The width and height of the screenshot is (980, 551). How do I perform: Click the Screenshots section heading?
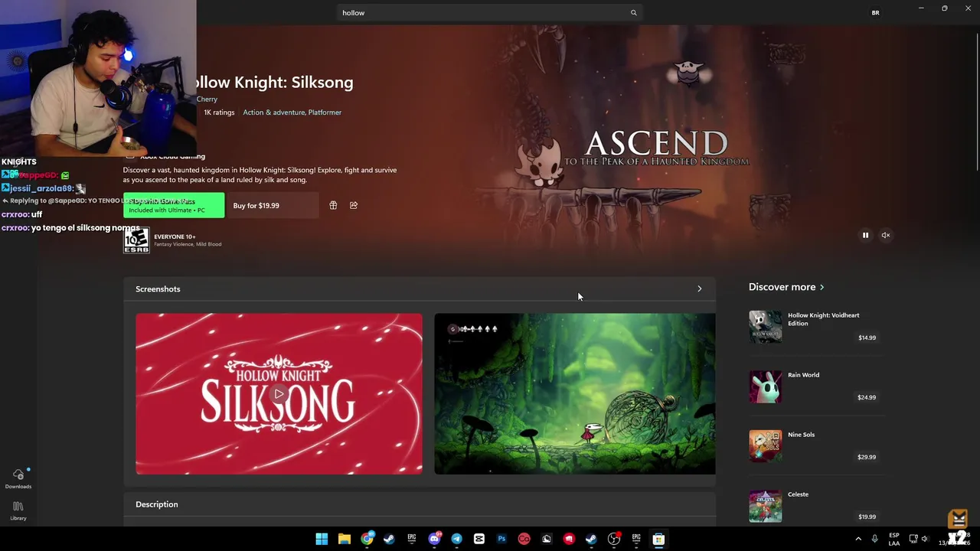[158, 289]
